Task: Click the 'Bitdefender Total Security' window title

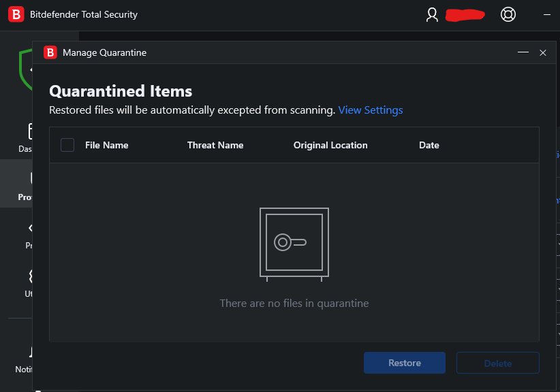Action: (84, 14)
